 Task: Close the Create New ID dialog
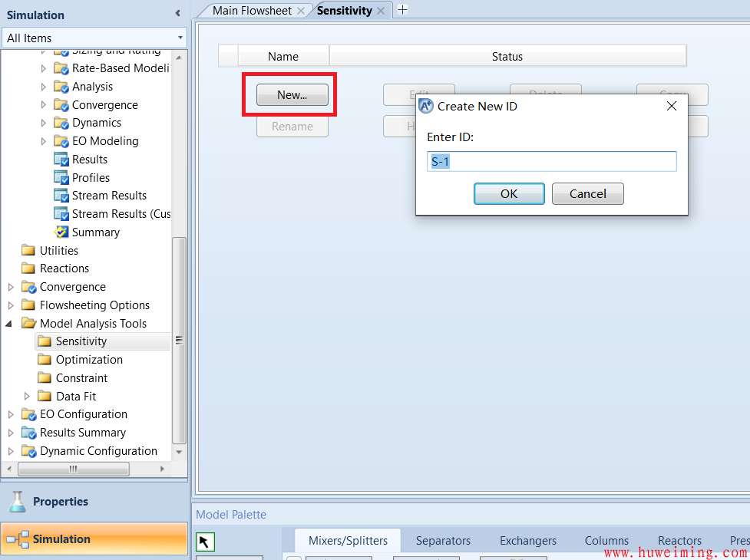click(671, 107)
